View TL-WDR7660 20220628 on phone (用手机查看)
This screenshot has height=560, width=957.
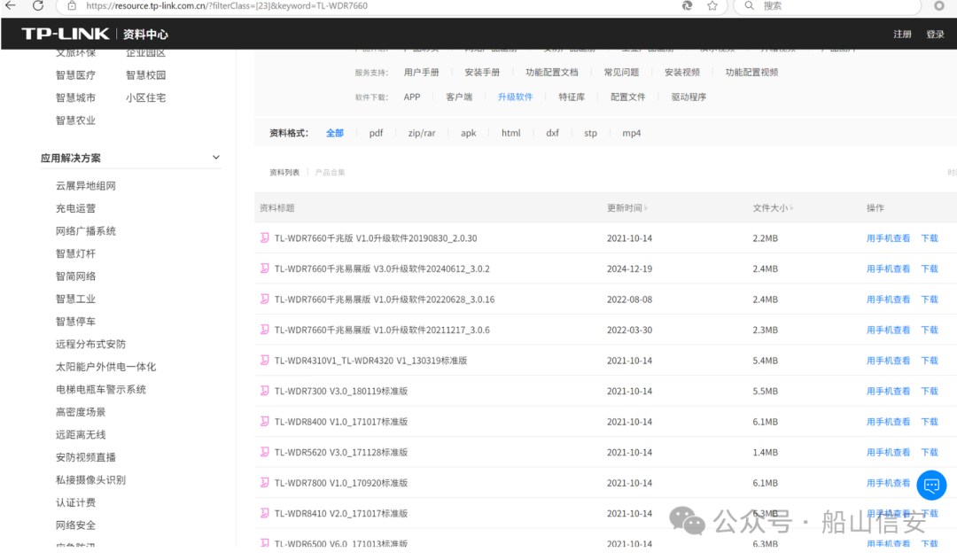(888, 299)
